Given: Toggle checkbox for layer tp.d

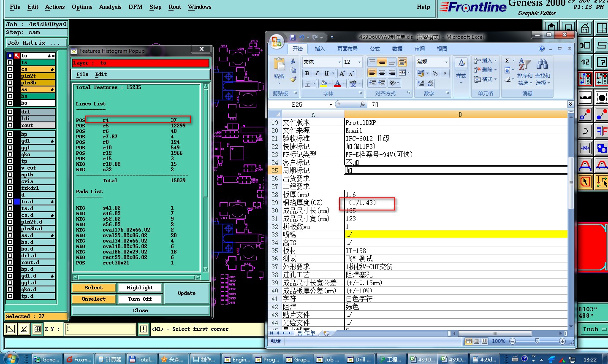Looking at the screenshot, I should coord(10,296).
